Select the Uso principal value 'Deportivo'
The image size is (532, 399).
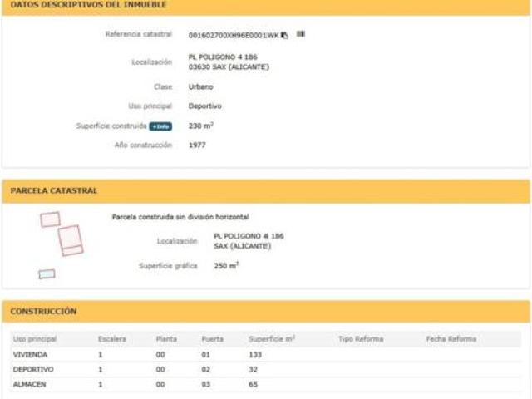[205, 106]
